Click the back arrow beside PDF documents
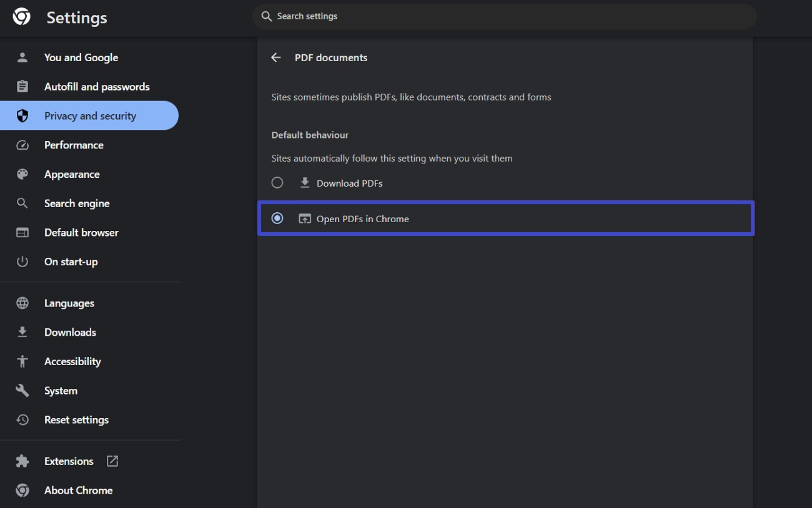This screenshot has height=508, width=812. [x=276, y=57]
